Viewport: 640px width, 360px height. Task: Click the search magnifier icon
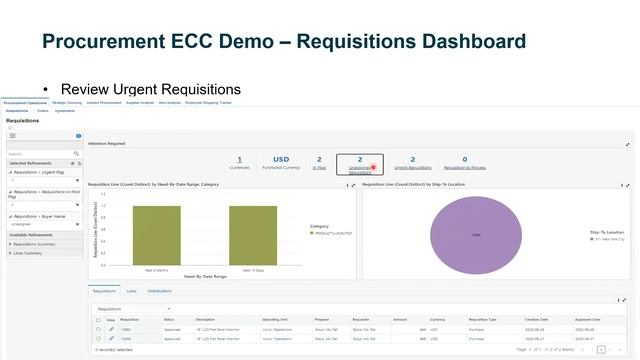coord(76,153)
